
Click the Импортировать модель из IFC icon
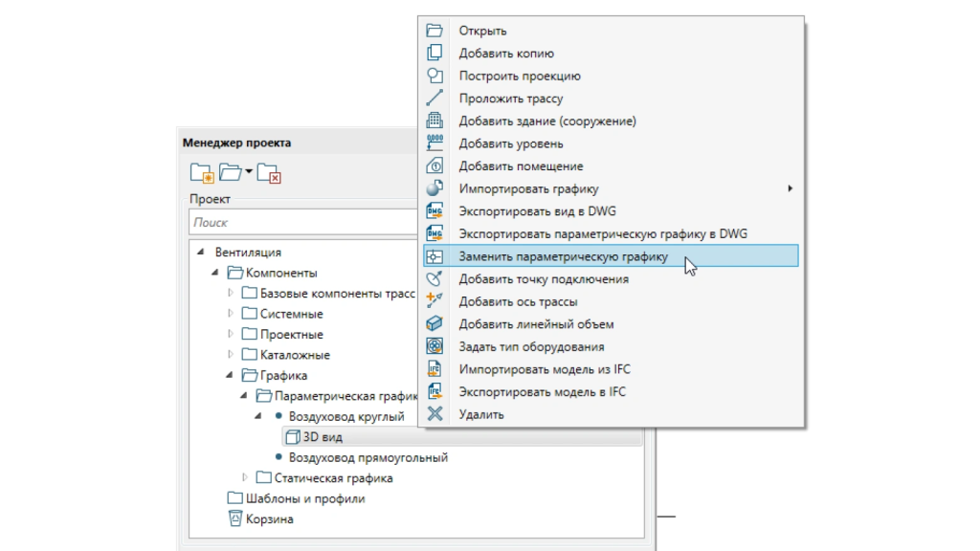point(434,369)
